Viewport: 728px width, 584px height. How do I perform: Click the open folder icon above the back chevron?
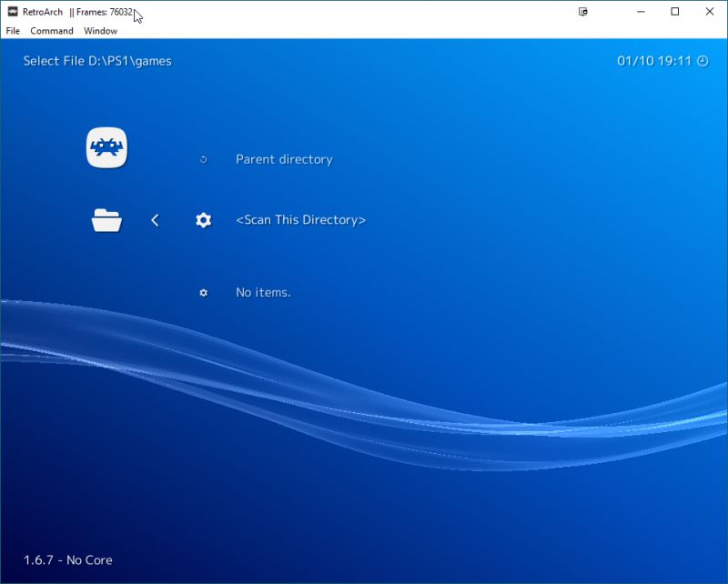tap(106, 219)
